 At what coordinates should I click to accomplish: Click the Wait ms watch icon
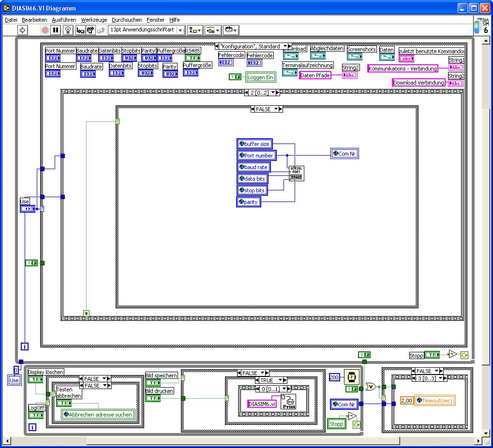point(352,377)
